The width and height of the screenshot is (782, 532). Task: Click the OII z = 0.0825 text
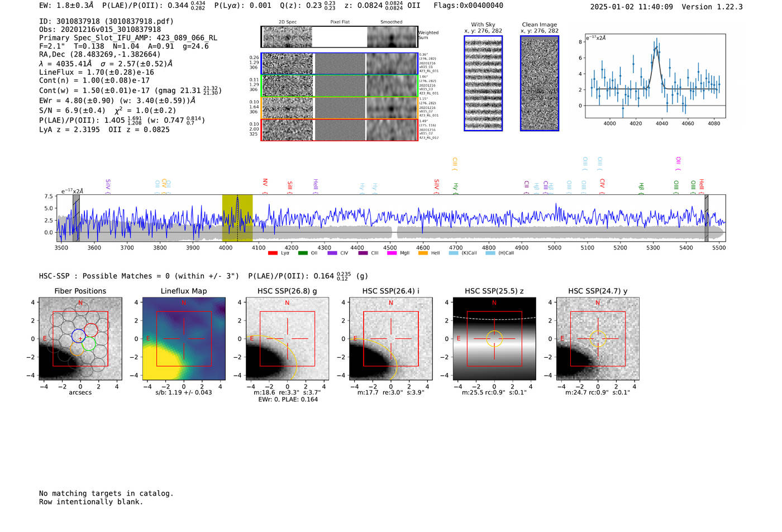pos(139,130)
